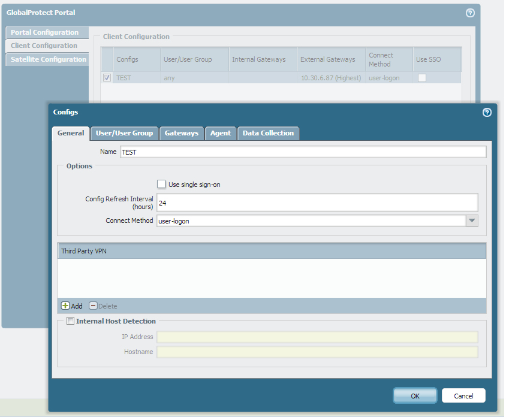Click the Delete minus icon
Image resolution: width=506 pixels, height=420 pixels.
(93, 306)
